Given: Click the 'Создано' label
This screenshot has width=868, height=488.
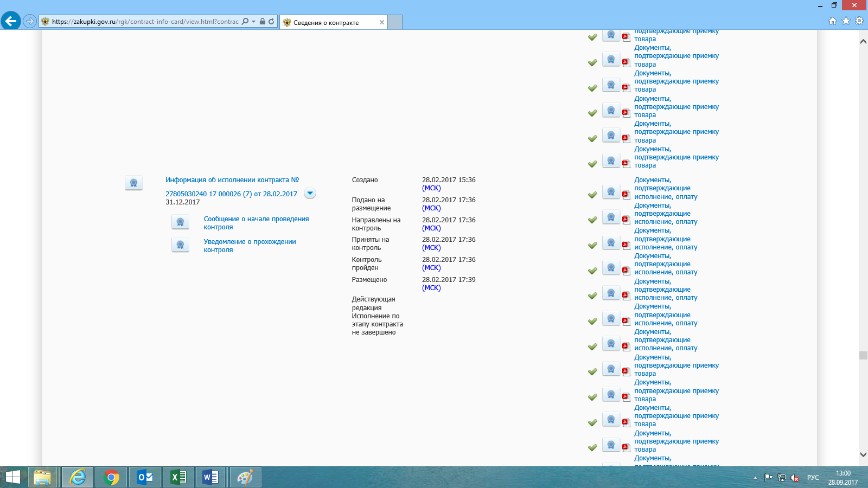Looking at the screenshot, I should (365, 180).
